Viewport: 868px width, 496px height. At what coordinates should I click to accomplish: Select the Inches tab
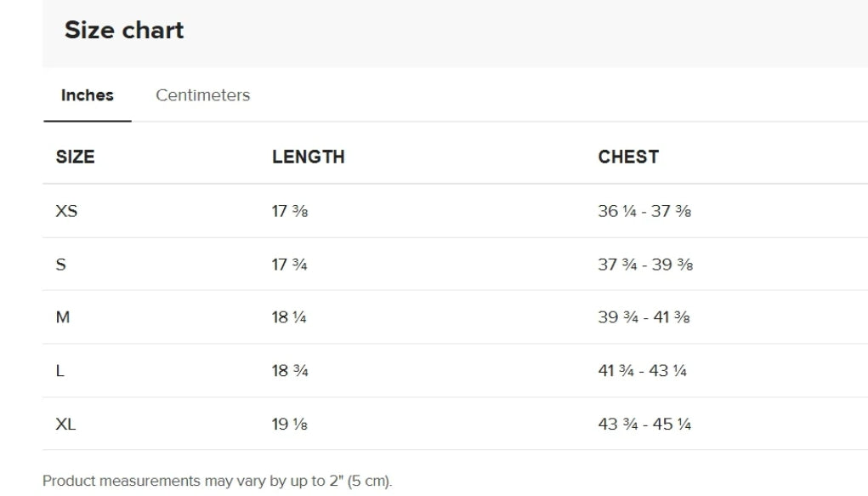(x=88, y=95)
